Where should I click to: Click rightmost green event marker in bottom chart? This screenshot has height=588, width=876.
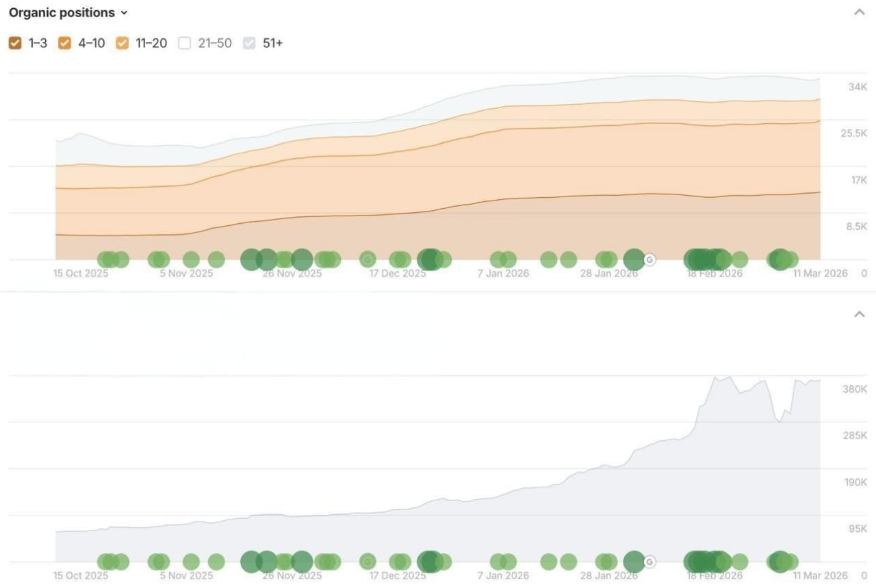[x=791, y=562]
